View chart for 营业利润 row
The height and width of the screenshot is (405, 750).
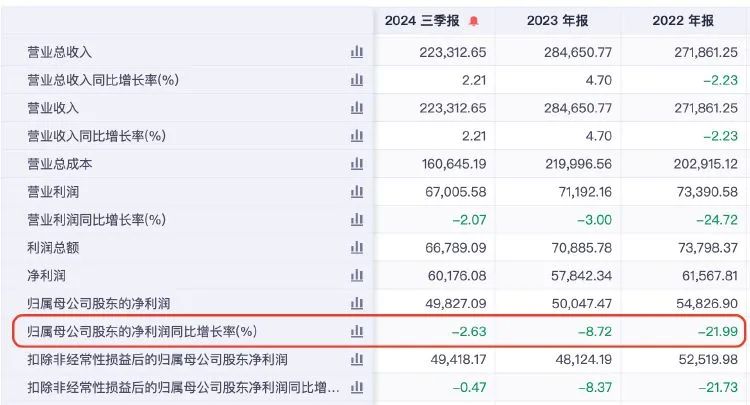point(357,191)
